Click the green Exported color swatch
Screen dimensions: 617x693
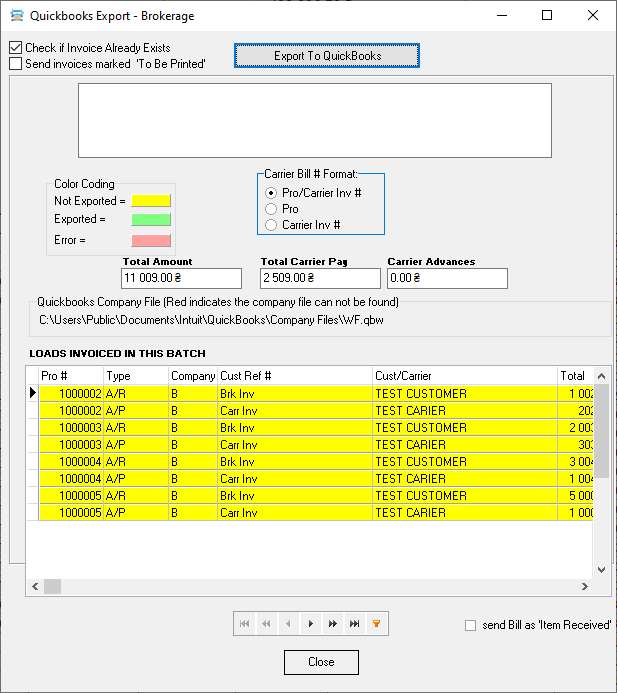150,220
